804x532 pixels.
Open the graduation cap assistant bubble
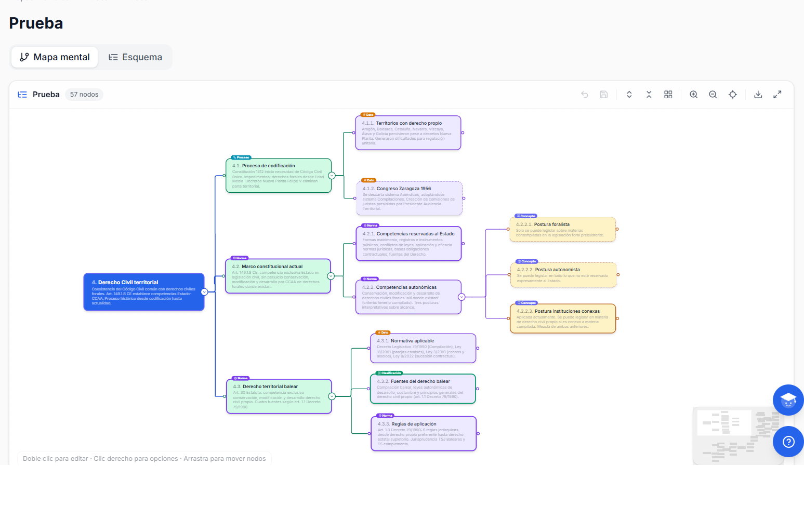point(788,400)
